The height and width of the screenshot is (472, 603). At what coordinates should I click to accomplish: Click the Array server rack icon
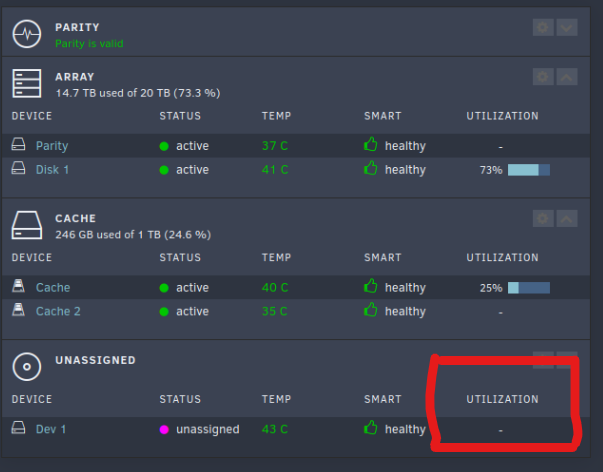[x=27, y=83]
